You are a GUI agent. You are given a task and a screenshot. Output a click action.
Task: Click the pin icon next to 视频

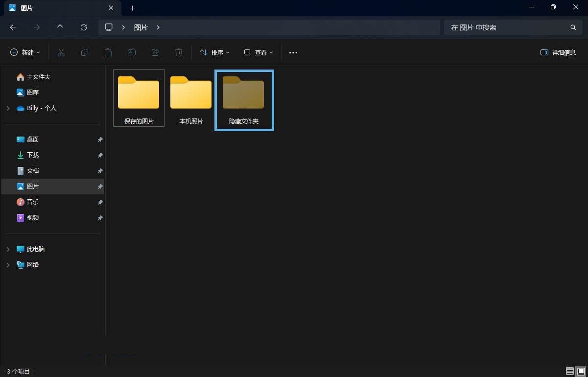[x=100, y=218]
